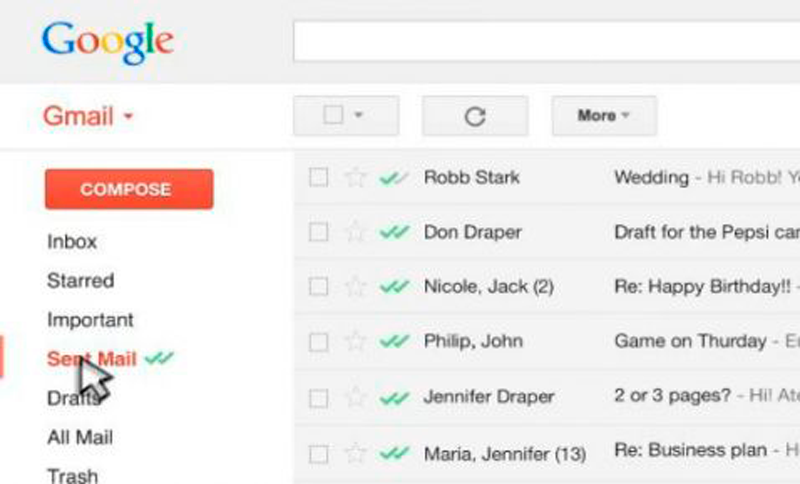
Task: Click the Google logo
Action: [107, 42]
